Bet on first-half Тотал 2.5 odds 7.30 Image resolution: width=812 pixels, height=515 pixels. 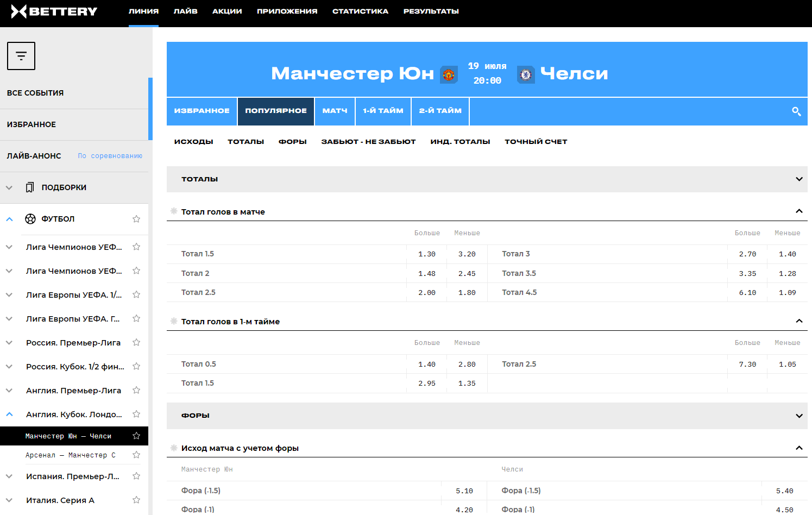747,365
